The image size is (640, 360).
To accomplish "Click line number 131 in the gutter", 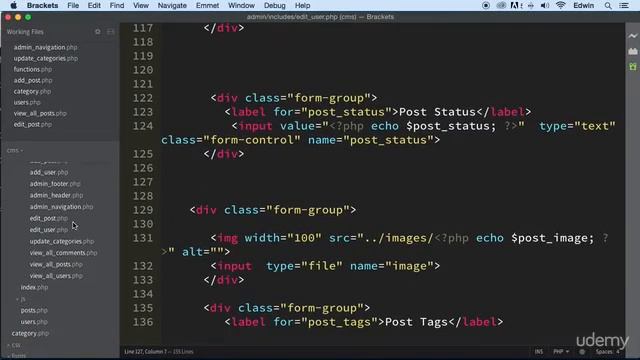I will coord(142,238).
